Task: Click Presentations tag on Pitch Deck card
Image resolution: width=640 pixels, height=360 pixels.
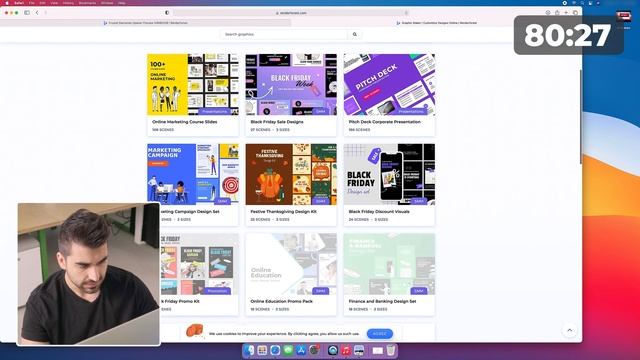Action: [x=411, y=111]
